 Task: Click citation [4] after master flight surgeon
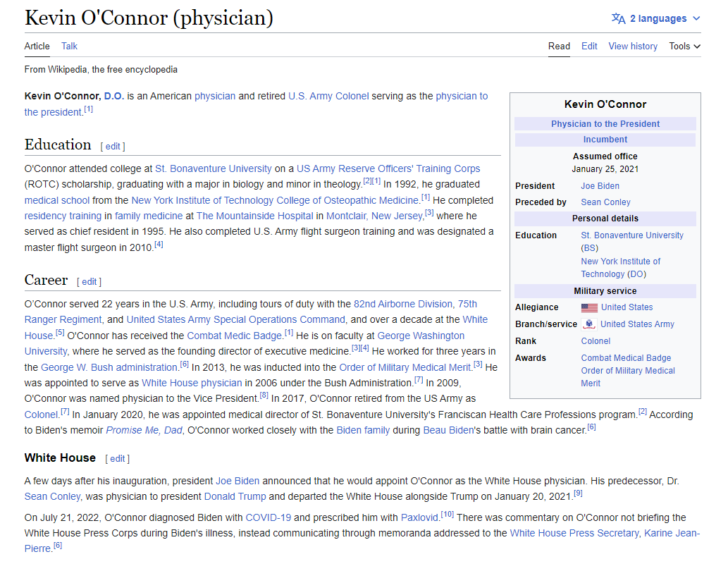(x=159, y=244)
